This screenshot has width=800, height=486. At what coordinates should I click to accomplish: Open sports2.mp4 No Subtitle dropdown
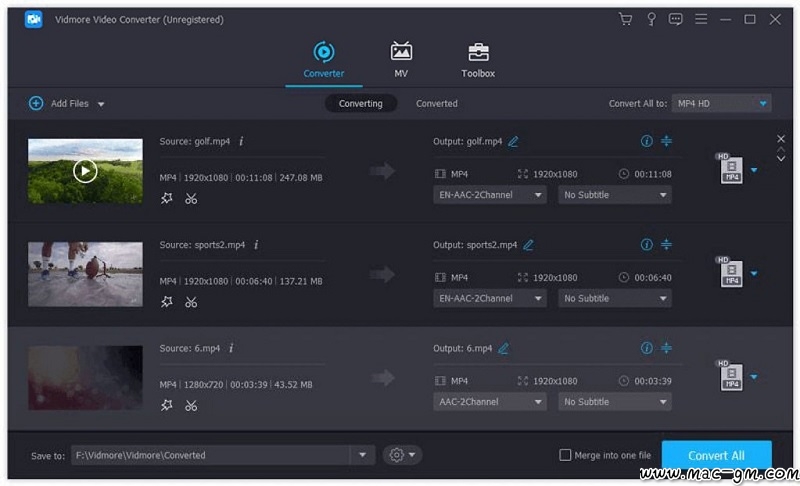(615, 298)
